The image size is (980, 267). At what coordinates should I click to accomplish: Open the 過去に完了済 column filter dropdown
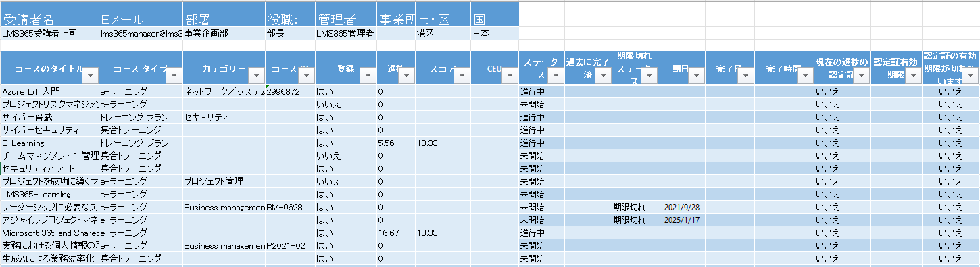click(603, 75)
